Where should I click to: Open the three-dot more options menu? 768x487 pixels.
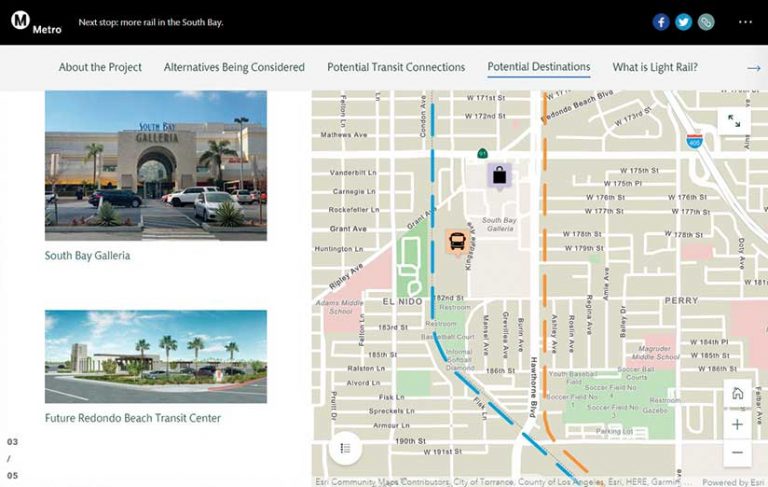pos(745,22)
